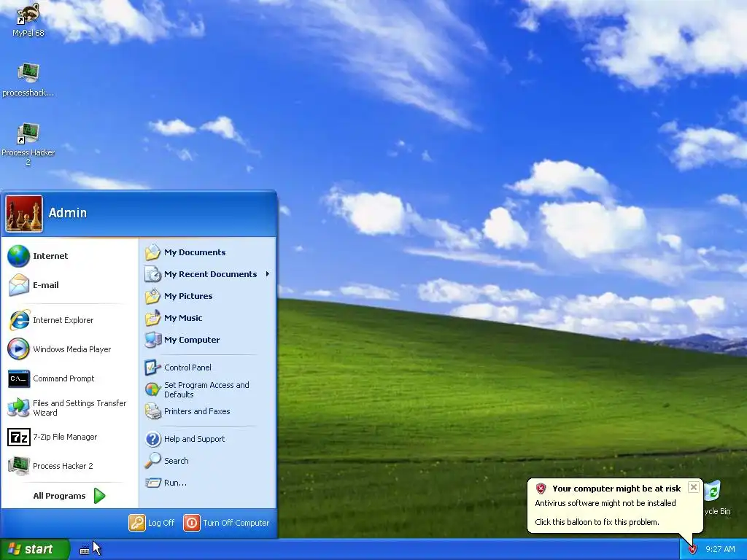Select the Internet Explorer label text
The image size is (747, 560).
[x=63, y=320]
